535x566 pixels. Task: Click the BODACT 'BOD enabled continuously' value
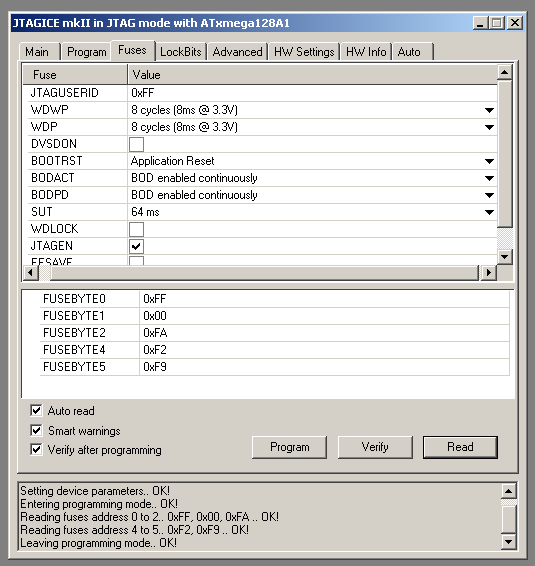(x=194, y=178)
